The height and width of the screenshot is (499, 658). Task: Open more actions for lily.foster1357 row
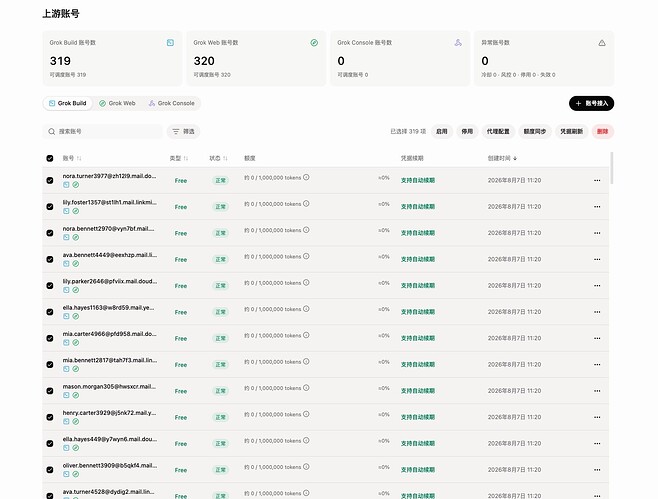(x=597, y=207)
